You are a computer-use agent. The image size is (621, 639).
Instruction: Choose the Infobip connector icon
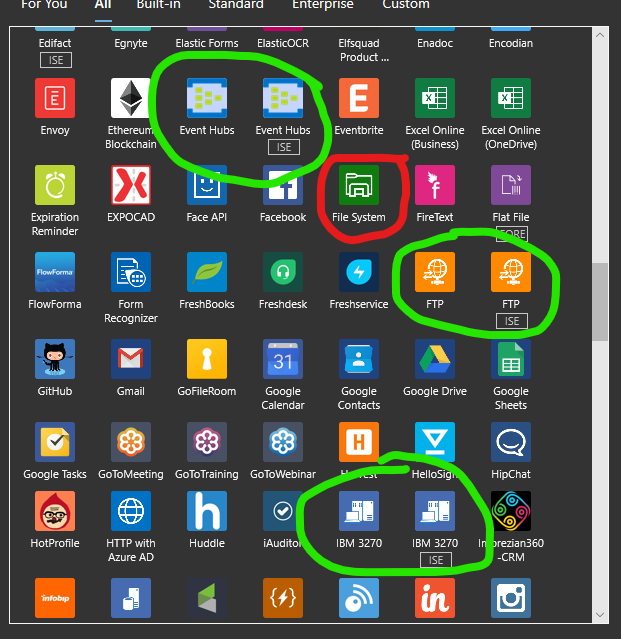coord(55,598)
